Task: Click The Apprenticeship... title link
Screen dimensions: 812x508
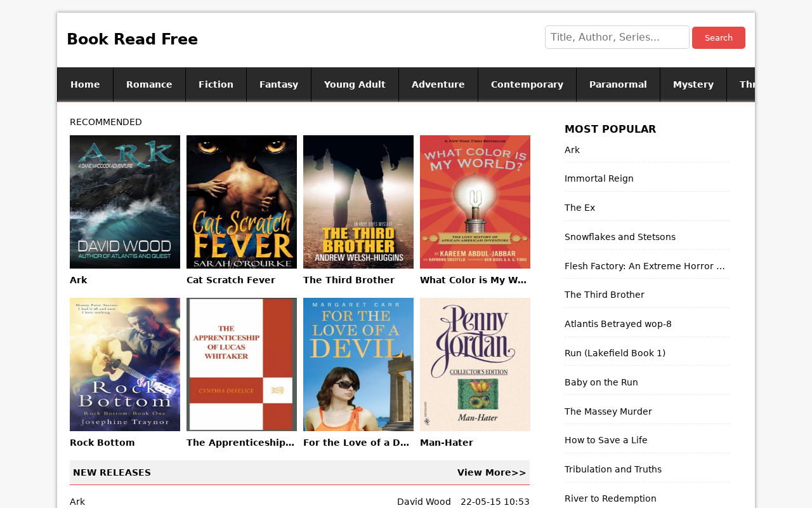Action: pos(240,443)
